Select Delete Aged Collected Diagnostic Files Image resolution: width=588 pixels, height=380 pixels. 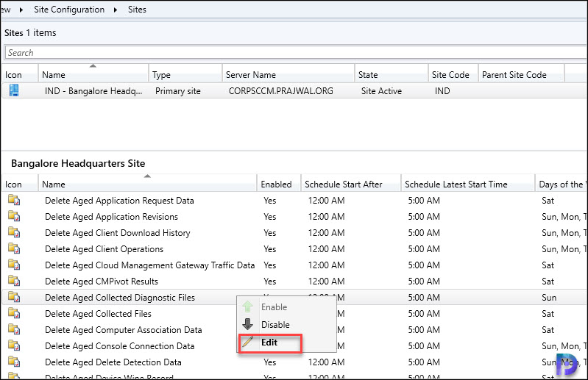[x=120, y=298]
